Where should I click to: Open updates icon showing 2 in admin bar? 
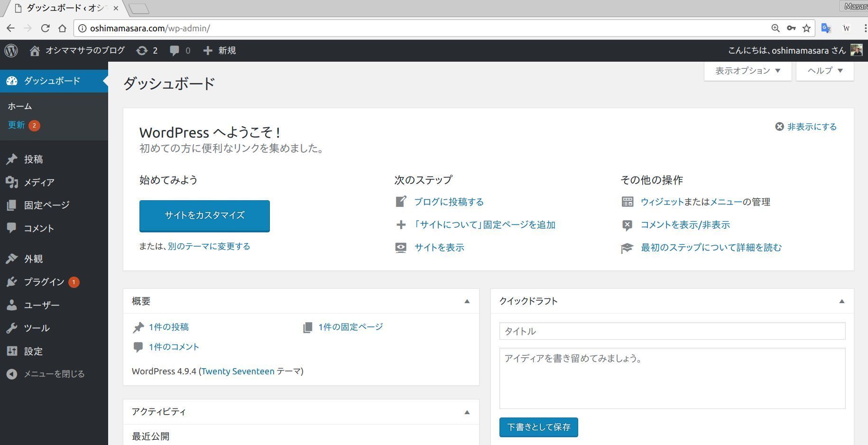click(x=142, y=50)
